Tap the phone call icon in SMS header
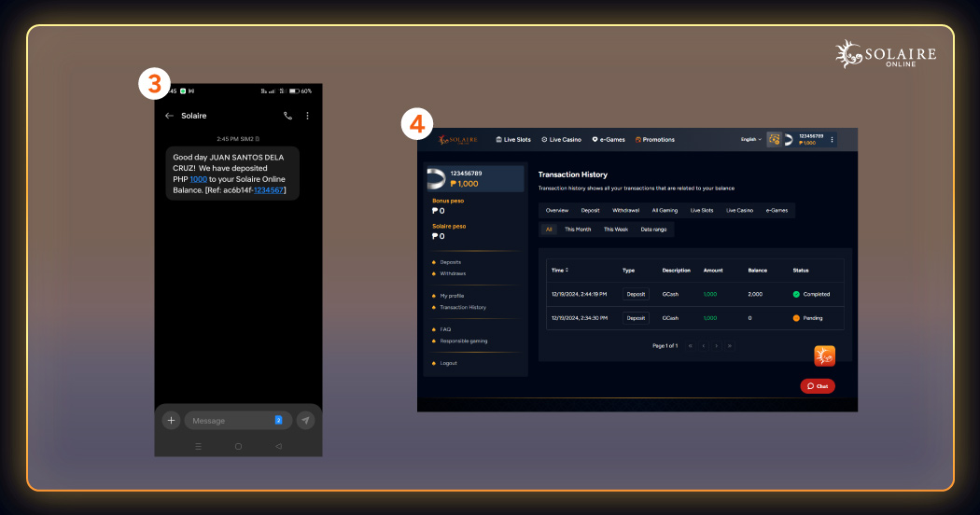This screenshot has height=515, width=980. click(x=287, y=116)
